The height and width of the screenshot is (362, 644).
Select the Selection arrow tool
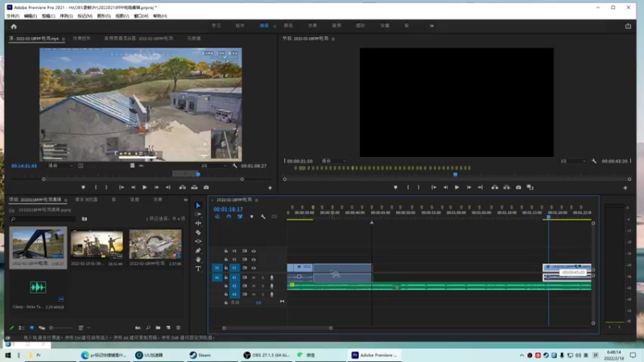click(198, 205)
